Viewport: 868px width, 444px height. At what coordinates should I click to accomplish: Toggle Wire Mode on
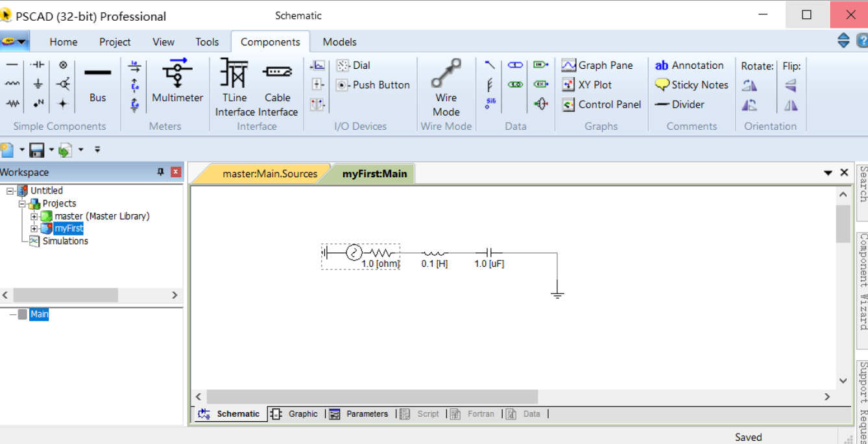click(x=446, y=88)
